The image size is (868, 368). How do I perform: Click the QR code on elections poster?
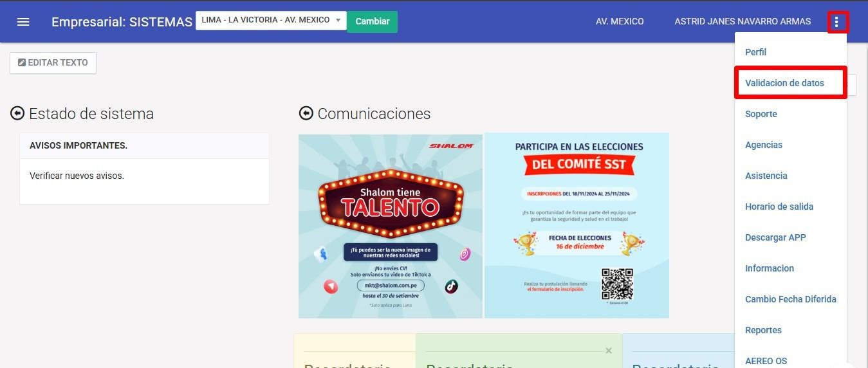(x=617, y=284)
